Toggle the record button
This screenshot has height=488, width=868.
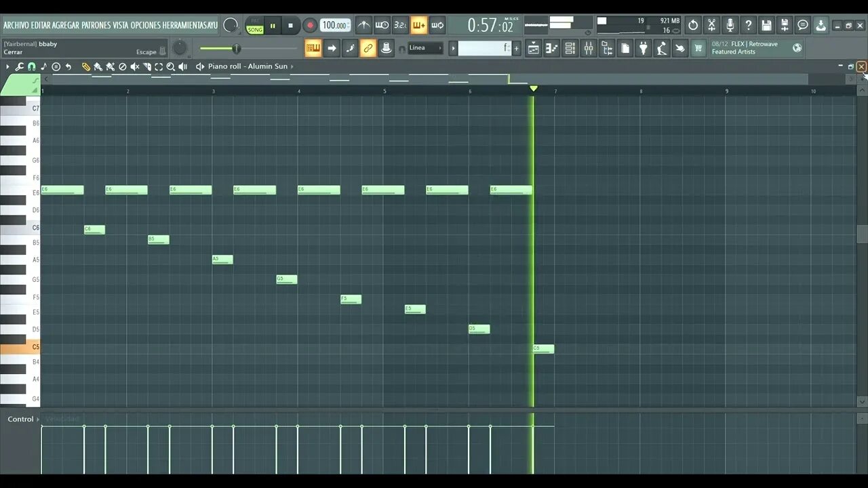pyautogui.click(x=310, y=26)
